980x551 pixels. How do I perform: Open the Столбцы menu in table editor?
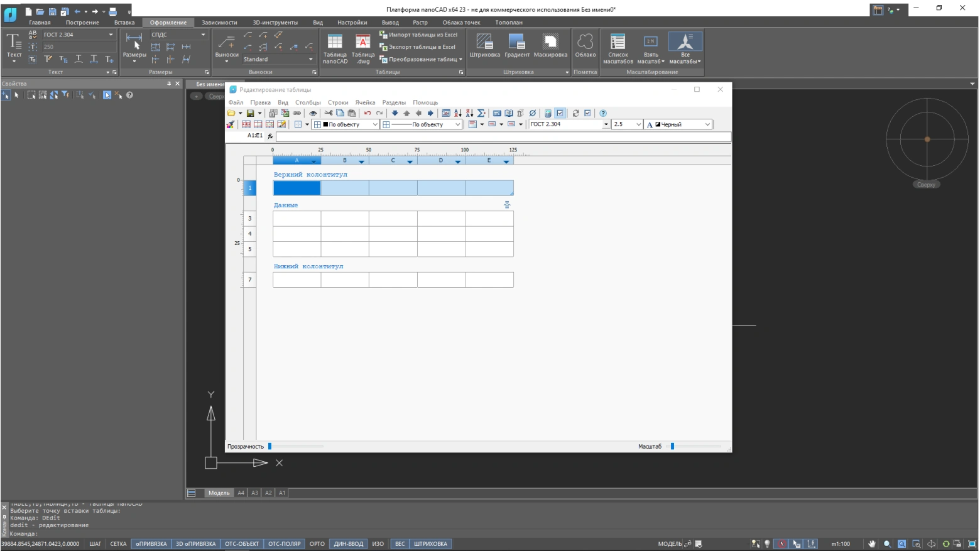[308, 102]
